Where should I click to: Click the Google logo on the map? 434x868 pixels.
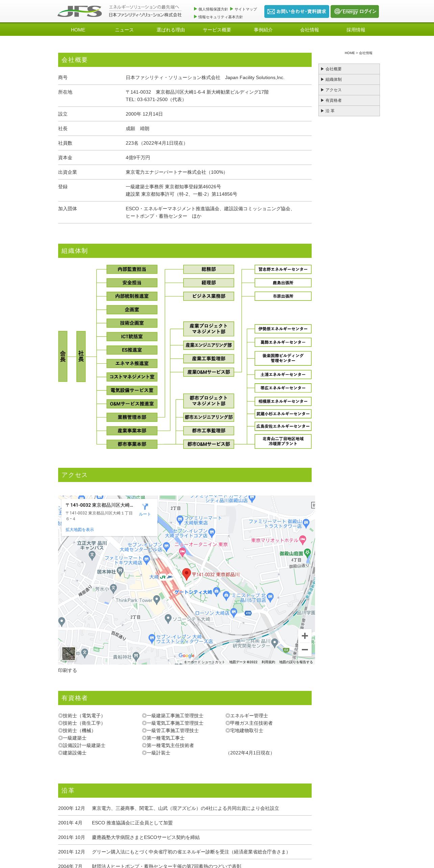(187, 655)
